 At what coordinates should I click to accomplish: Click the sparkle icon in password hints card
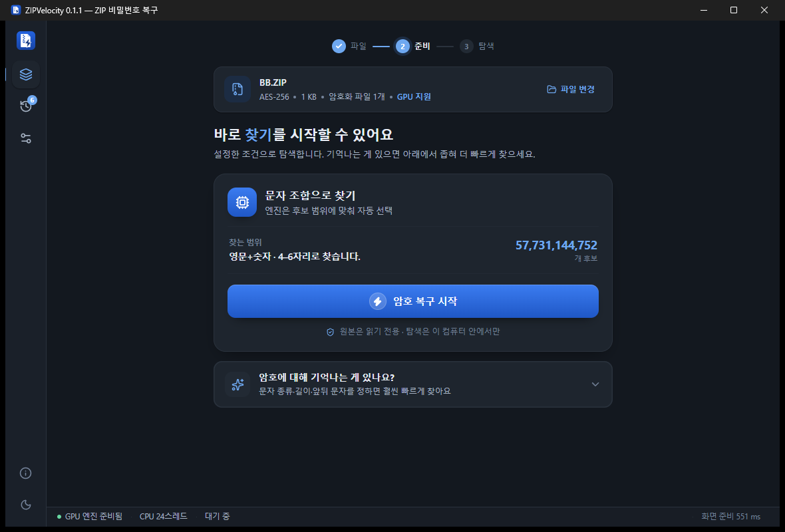[x=237, y=384]
